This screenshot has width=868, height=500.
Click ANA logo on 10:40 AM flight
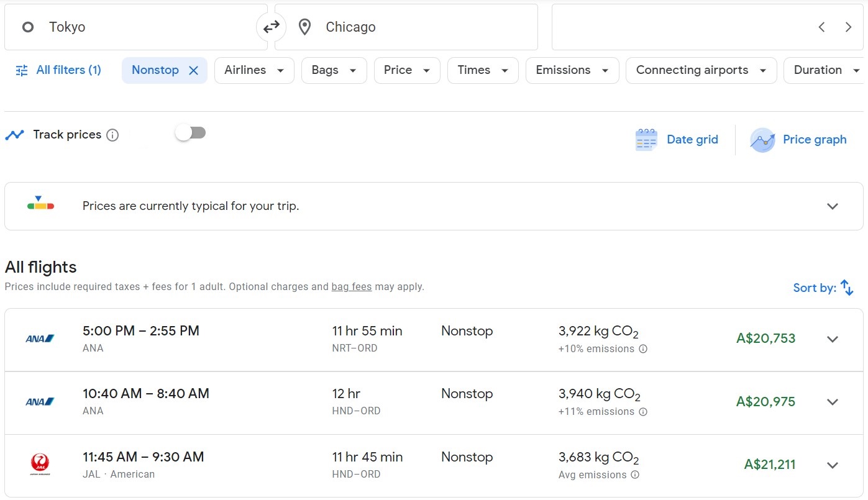click(x=40, y=402)
